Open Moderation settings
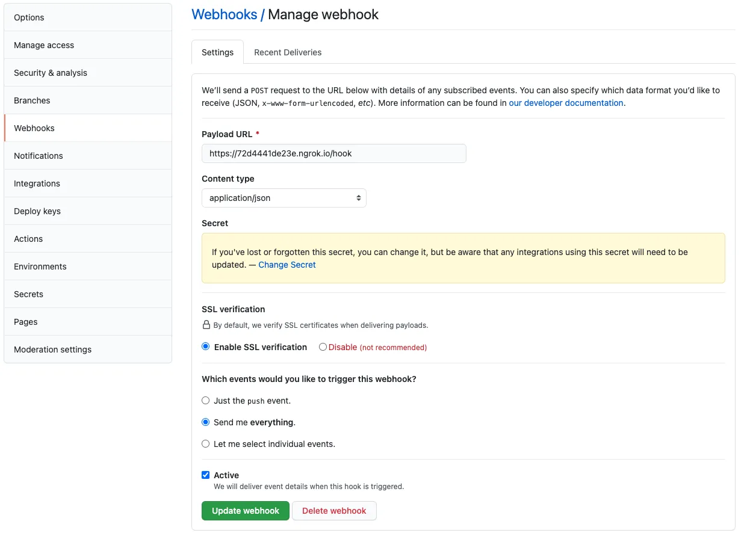Screen dimensions: 756x539 tap(88, 350)
